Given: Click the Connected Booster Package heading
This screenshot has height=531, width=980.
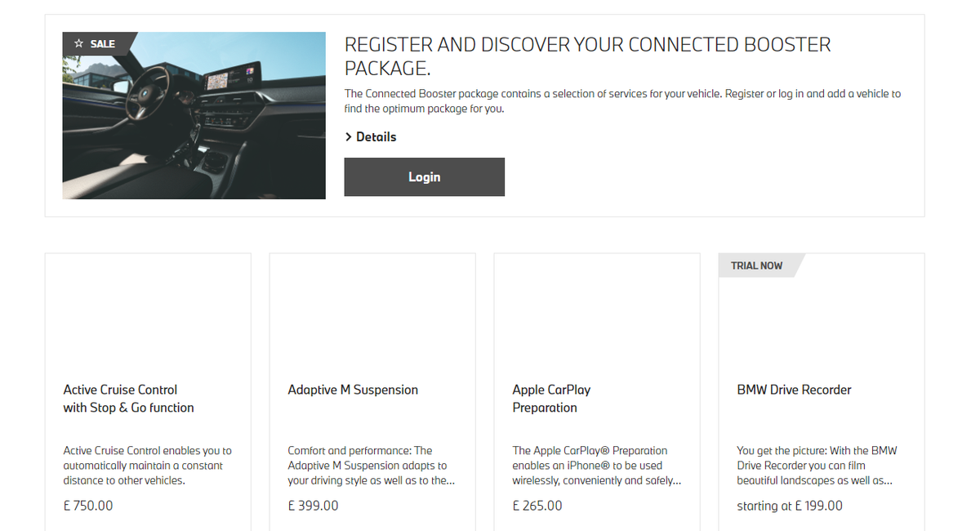Looking at the screenshot, I should coord(587,56).
